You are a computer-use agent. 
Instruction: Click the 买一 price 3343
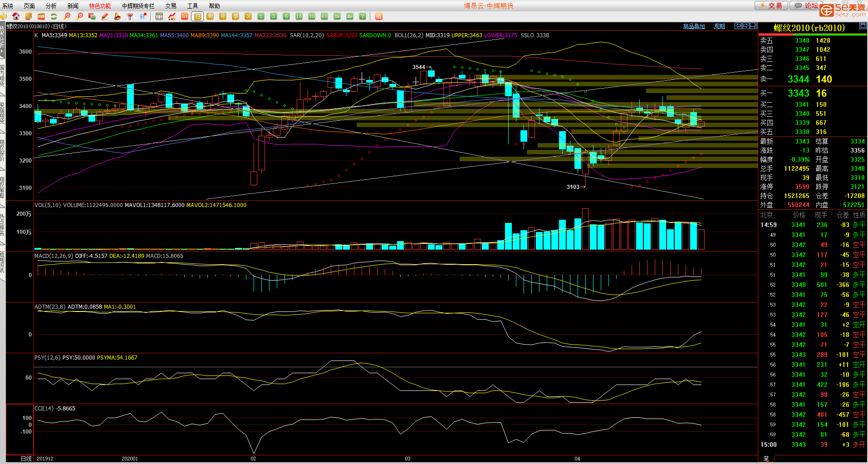pos(798,93)
